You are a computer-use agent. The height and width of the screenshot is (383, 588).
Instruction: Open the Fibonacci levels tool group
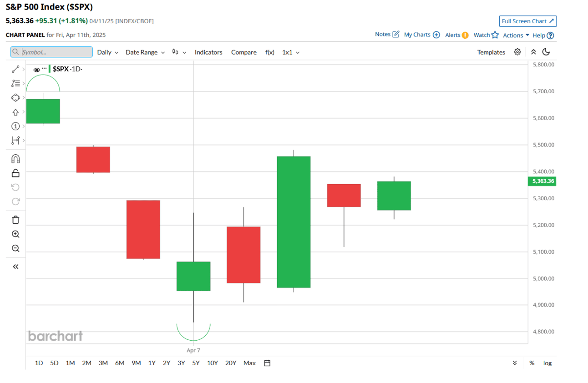click(x=15, y=83)
